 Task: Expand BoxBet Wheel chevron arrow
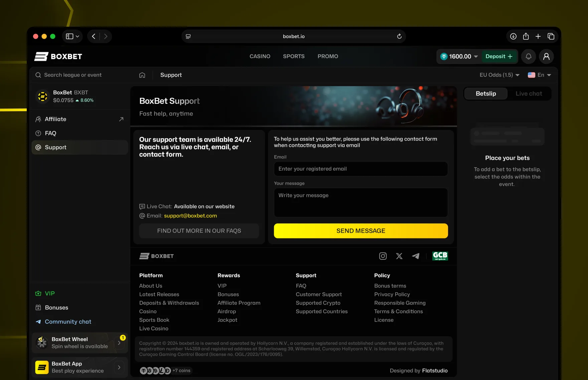click(119, 343)
